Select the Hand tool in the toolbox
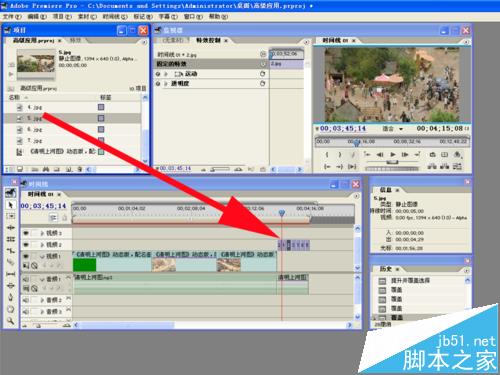 pyautogui.click(x=11, y=309)
